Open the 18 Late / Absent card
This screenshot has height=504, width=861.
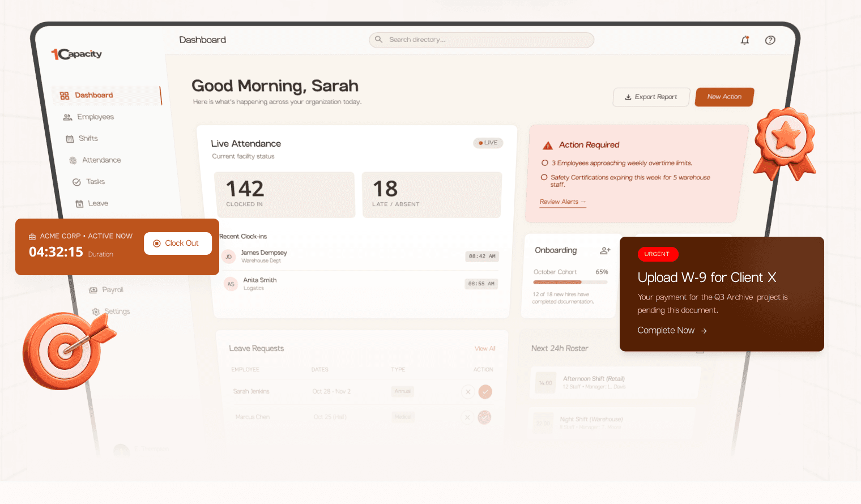[x=432, y=195]
